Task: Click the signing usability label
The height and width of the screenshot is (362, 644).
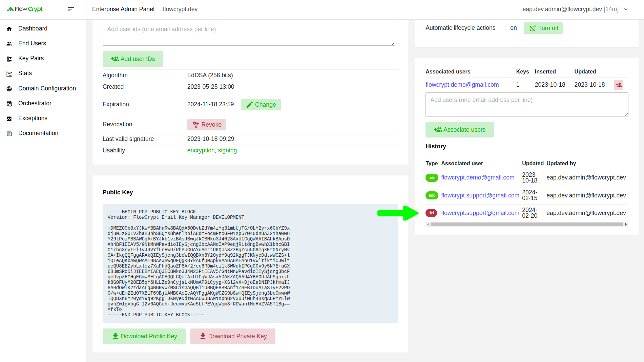Action: click(227, 150)
